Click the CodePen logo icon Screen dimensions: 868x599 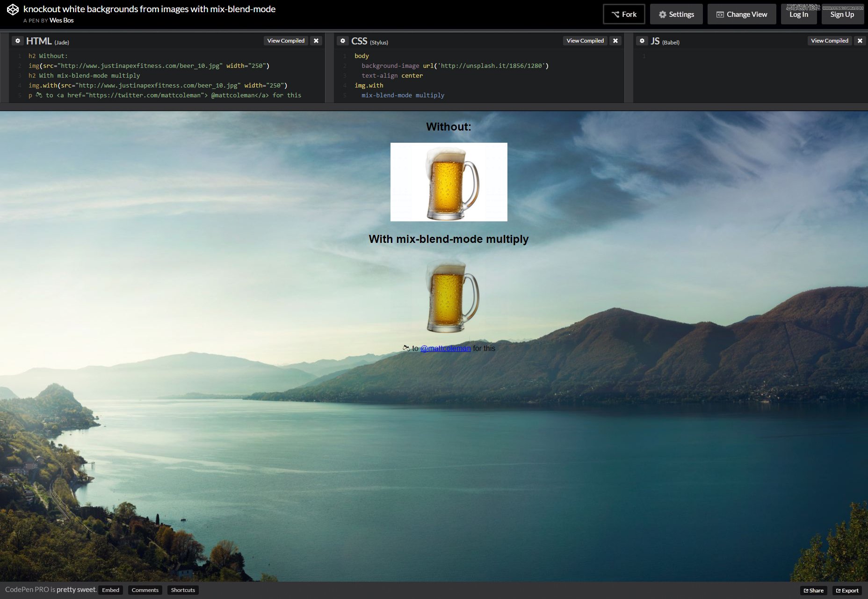pos(13,10)
